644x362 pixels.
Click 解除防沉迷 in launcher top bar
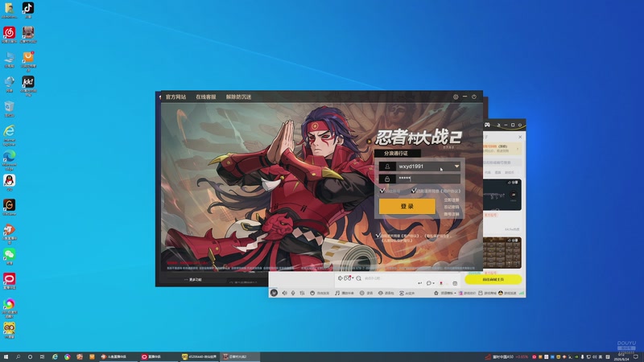click(238, 97)
